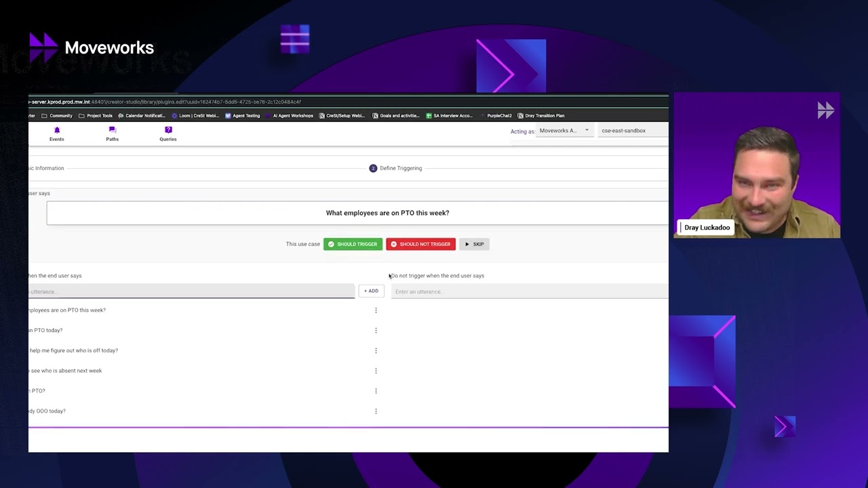Add the utterance with + ADD button
Image resolution: width=868 pixels, height=488 pixels.
(371, 291)
